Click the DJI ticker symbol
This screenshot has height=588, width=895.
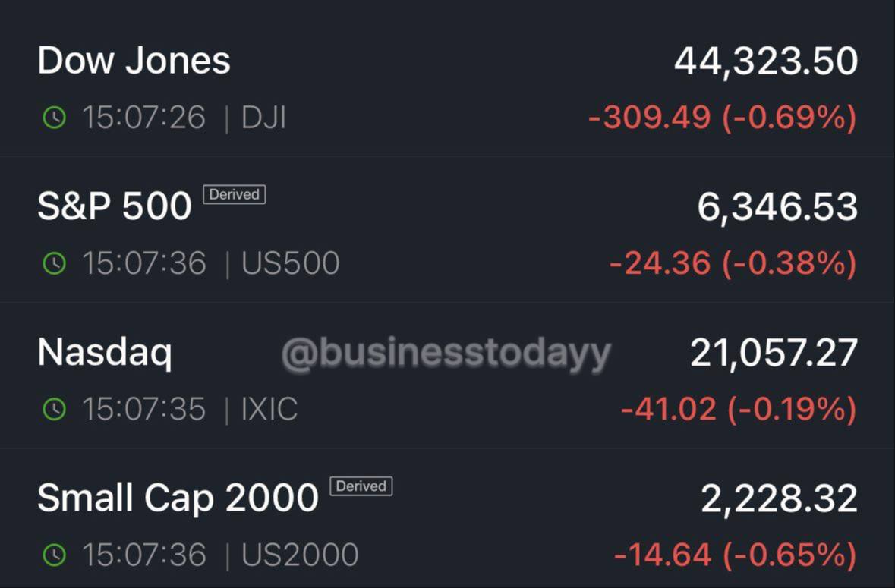click(x=263, y=118)
